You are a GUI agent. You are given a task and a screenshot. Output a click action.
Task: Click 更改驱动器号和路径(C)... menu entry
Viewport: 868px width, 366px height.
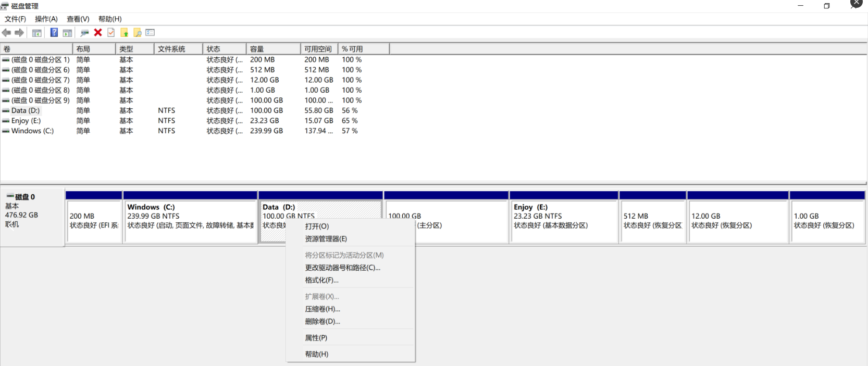[342, 268]
